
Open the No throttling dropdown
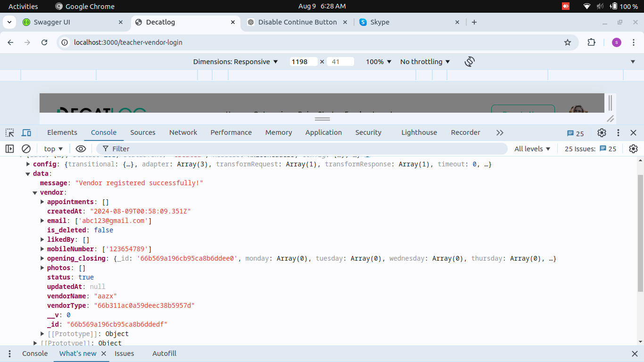pyautogui.click(x=425, y=62)
